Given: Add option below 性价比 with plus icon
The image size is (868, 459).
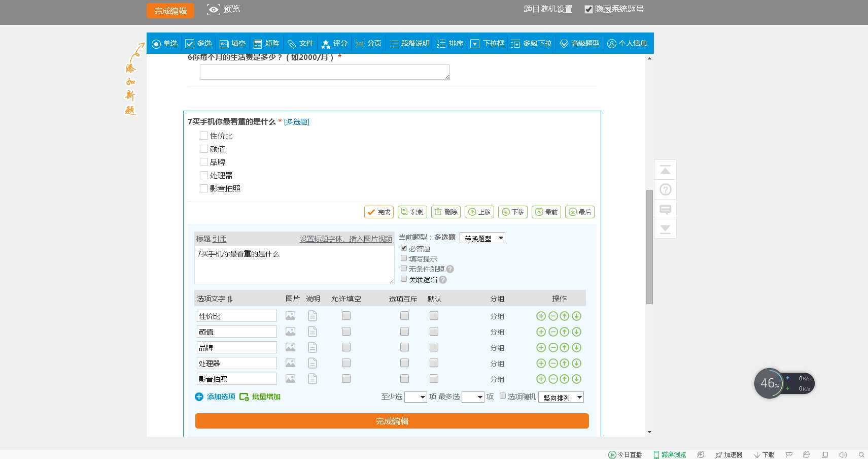Looking at the screenshot, I should 541,316.
